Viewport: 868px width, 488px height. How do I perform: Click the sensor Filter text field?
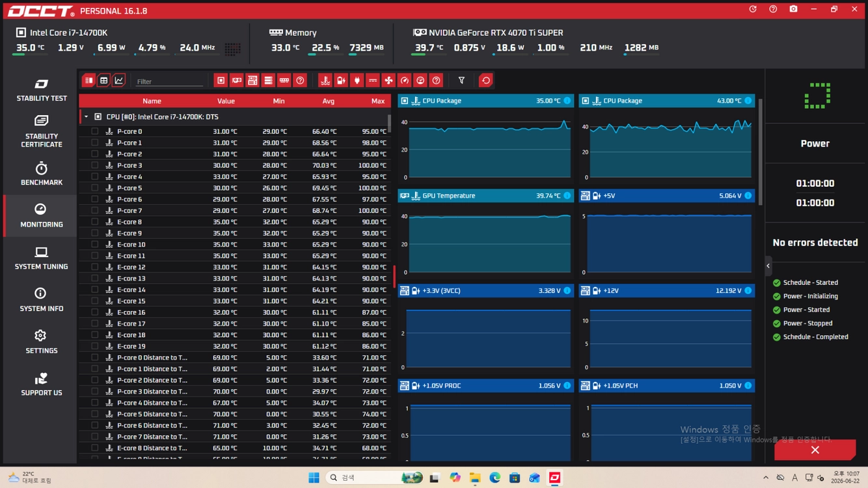pos(169,81)
